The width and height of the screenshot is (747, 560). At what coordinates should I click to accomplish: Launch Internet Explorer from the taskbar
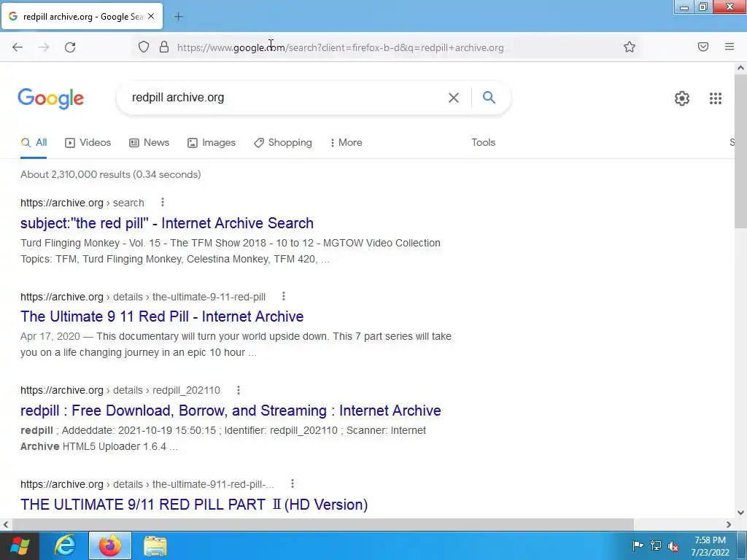tap(65, 545)
